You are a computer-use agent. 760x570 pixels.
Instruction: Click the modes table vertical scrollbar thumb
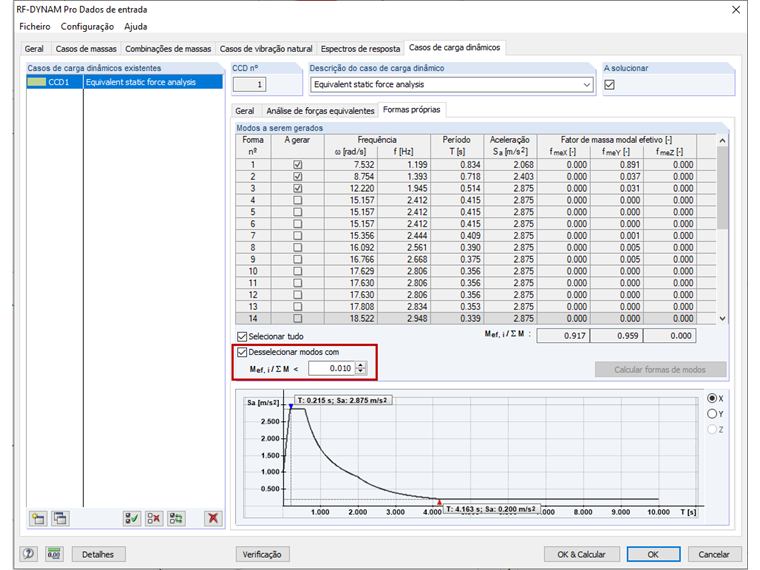tap(722, 188)
